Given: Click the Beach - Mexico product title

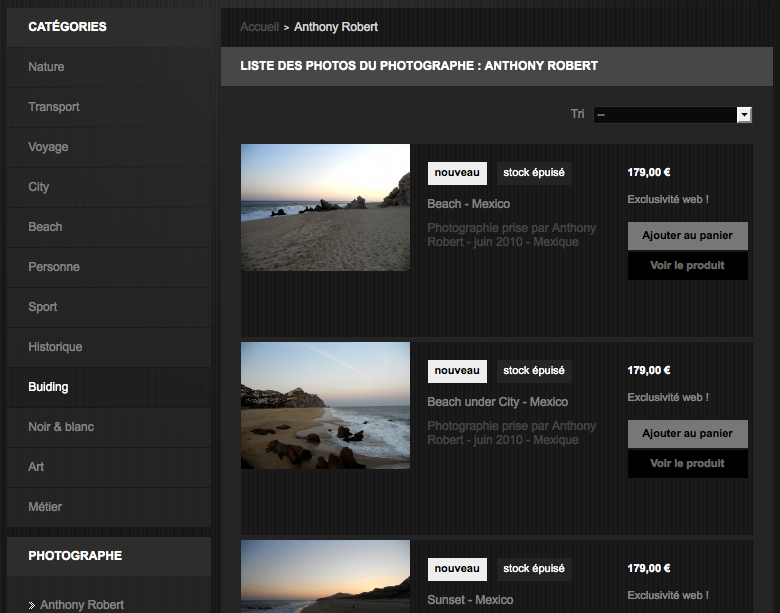Looking at the screenshot, I should [x=469, y=204].
